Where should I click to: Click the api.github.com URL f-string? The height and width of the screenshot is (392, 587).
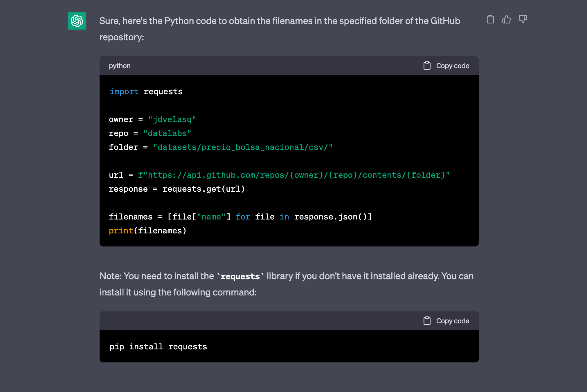coord(294,175)
